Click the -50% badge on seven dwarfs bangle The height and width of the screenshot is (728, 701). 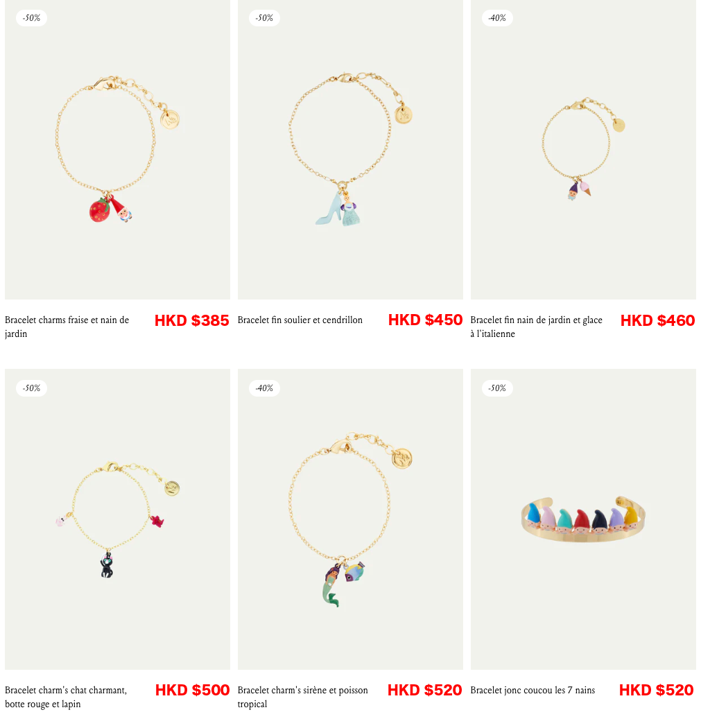pyautogui.click(x=497, y=388)
